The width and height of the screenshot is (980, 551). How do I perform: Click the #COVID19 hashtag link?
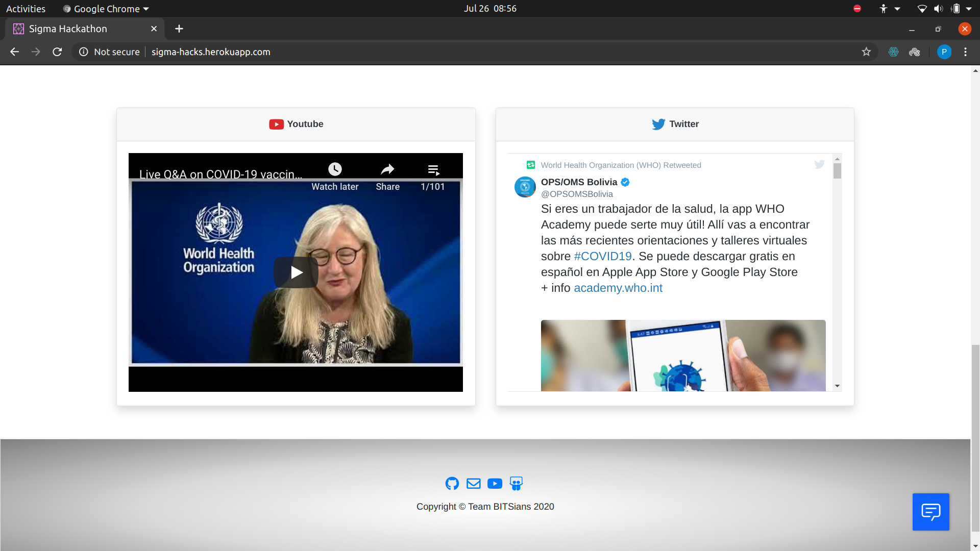(x=602, y=256)
